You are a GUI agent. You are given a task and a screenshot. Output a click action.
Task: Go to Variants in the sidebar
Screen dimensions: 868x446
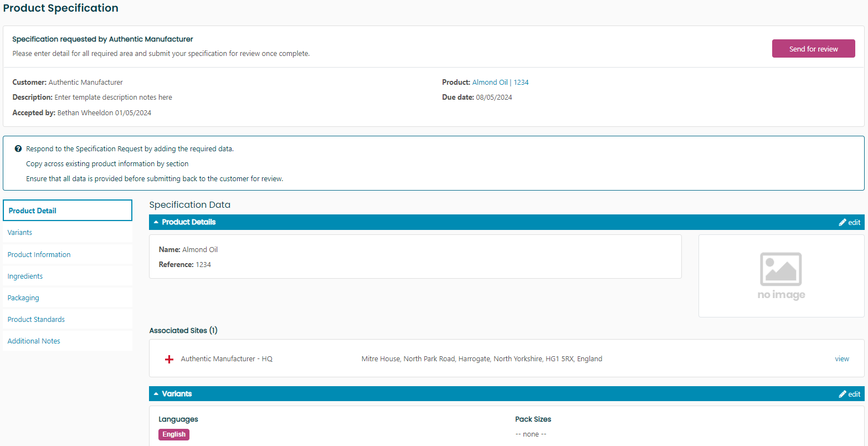[20, 233]
